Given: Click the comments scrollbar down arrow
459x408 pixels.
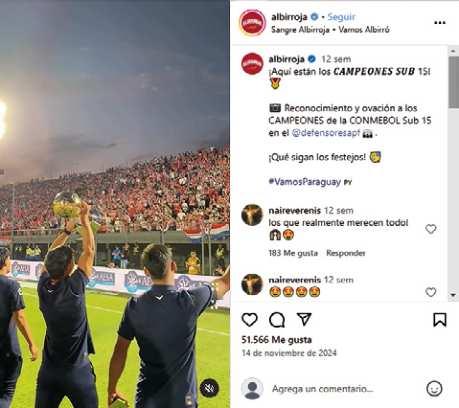Looking at the screenshot, I should (x=453, y=295).
